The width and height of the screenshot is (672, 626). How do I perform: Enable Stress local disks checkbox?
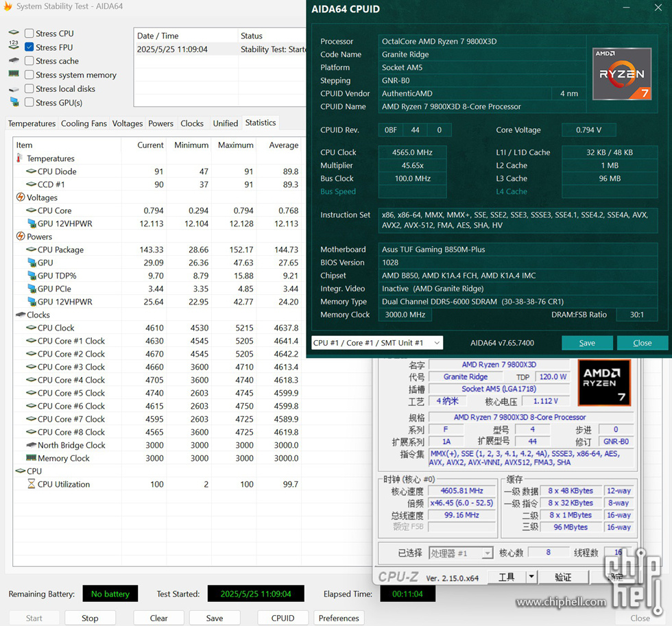pos(29,88)
